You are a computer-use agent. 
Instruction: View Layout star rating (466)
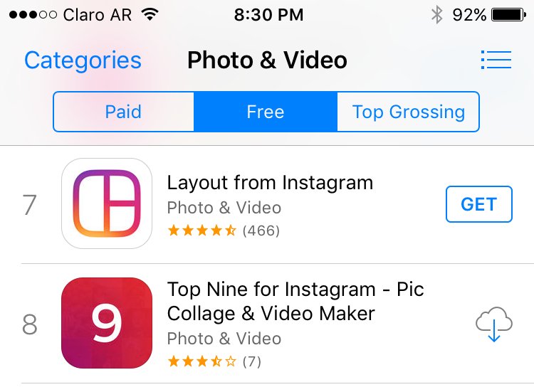(224, 231)
